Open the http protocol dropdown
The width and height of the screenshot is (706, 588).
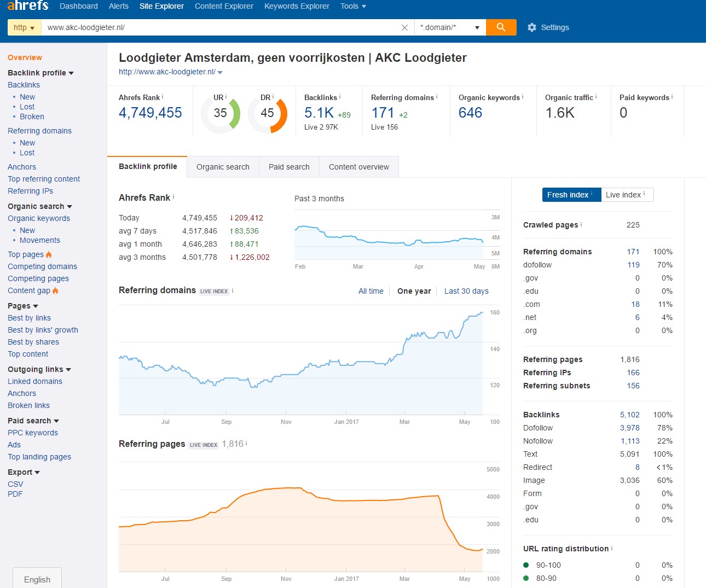coord(24,27)
